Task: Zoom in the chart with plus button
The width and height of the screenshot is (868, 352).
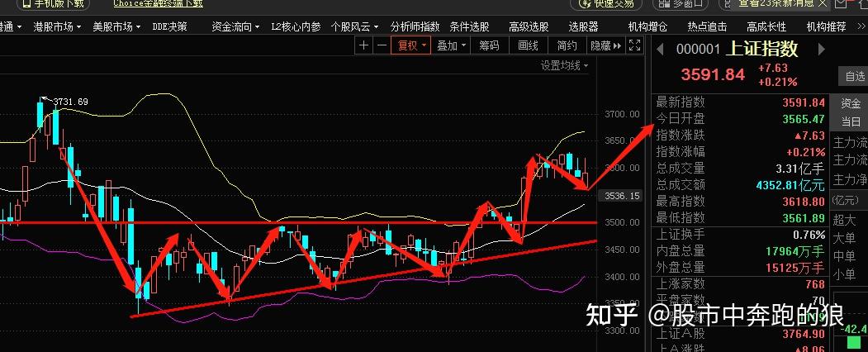Action: [x=363, y=45]
